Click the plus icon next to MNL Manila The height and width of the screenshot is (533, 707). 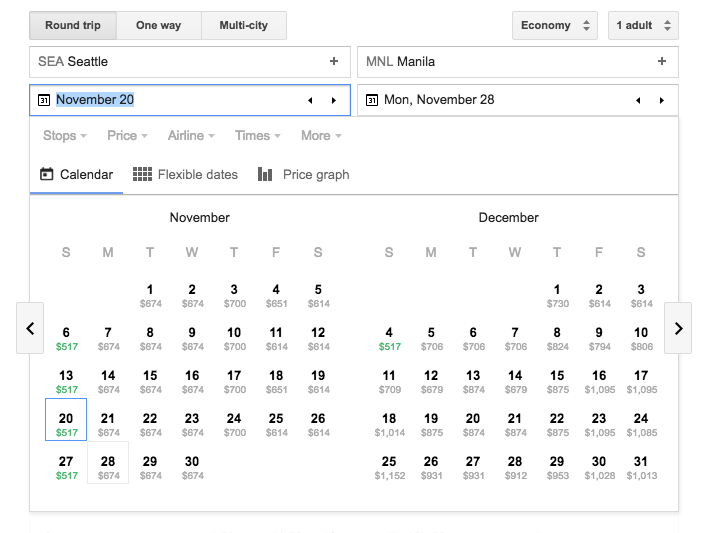pos(662,62)
